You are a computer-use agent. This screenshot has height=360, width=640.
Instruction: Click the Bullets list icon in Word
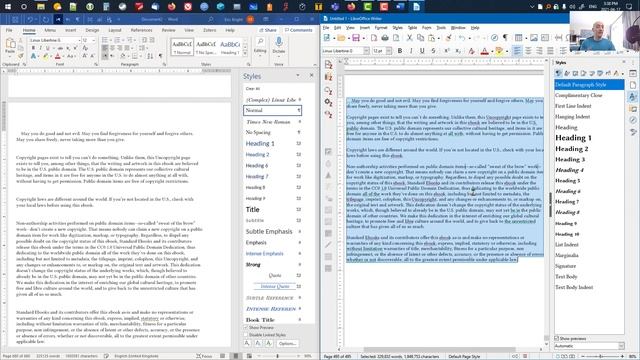[x=104, y=40]
